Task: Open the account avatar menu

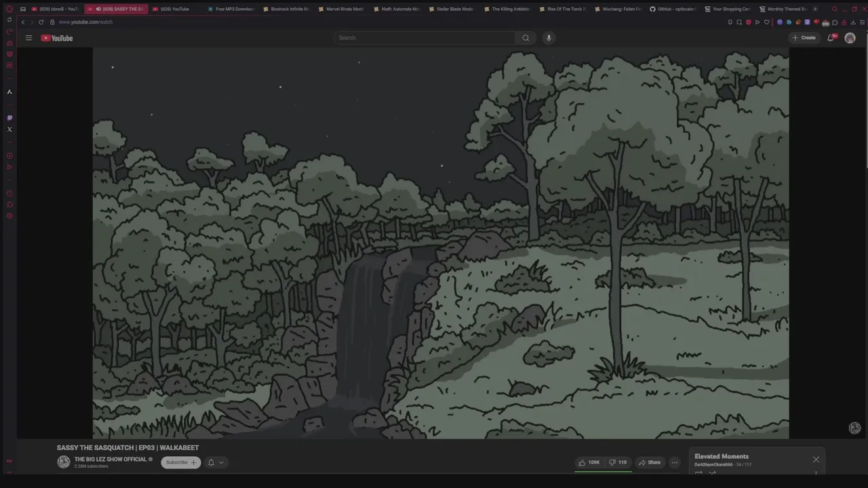Action: point(850,38)
